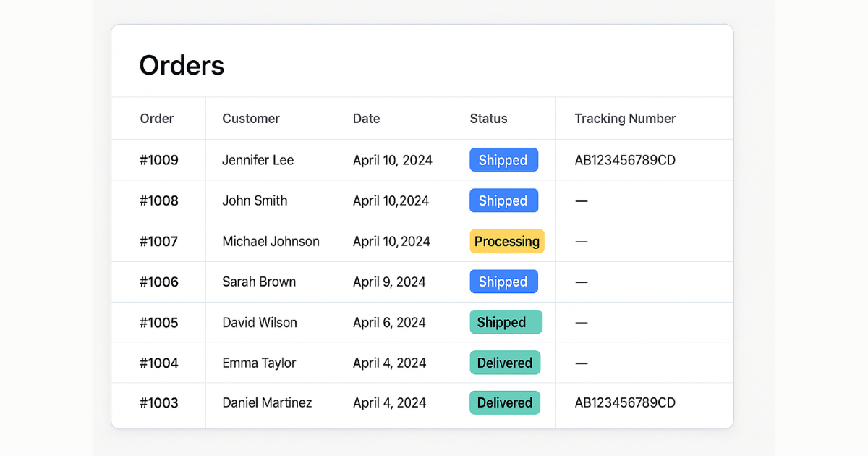Click the Delivered badge for Emma Taylor
This screenshot has height=456, width=868.
point(505,363)
